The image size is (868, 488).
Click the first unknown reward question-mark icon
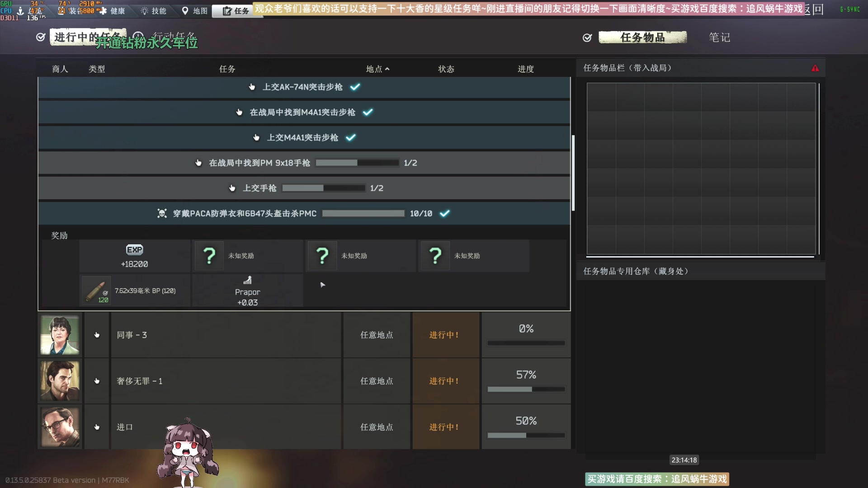[x=209, y=256]
